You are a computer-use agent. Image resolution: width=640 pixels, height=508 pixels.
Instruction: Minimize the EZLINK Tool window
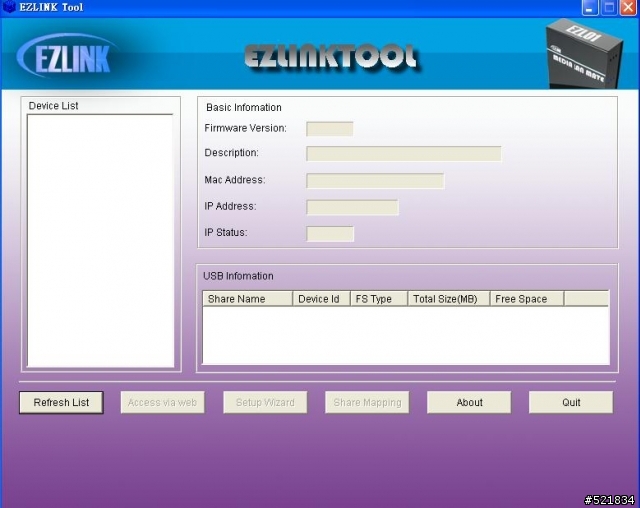point(590,8)
